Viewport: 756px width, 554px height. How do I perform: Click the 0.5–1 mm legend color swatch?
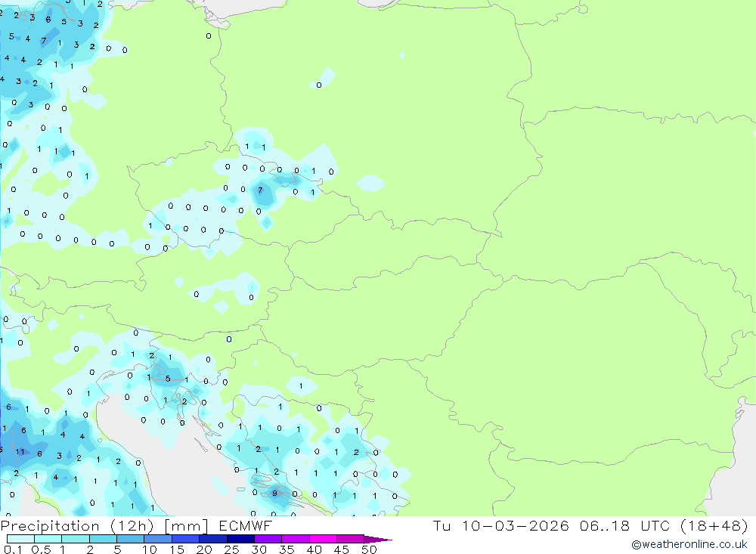(48, 539)
